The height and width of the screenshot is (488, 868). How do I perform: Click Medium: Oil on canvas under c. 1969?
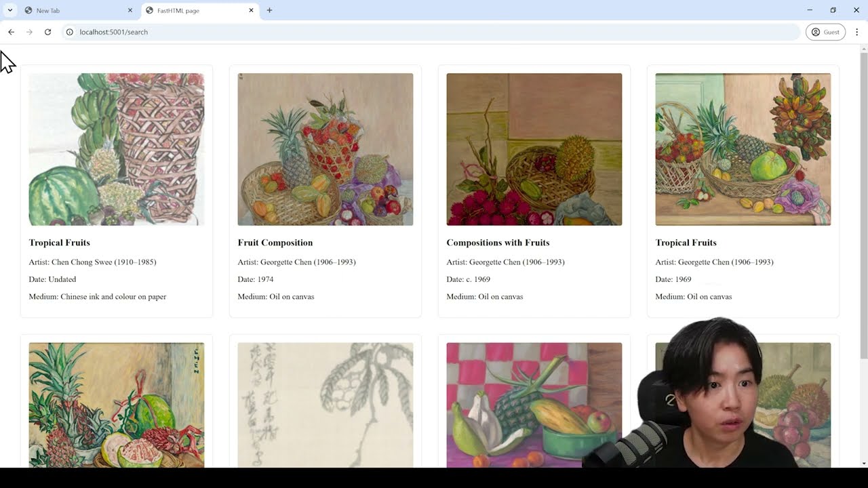[x=485, y=297]
